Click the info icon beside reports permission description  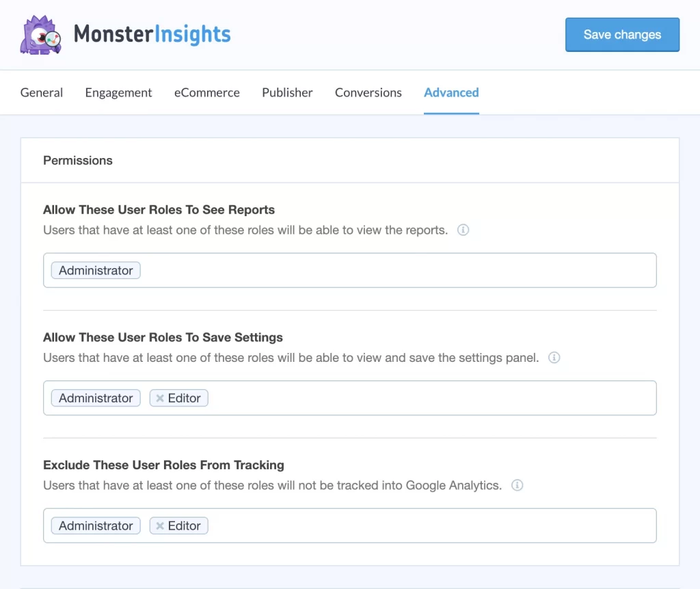463,230
